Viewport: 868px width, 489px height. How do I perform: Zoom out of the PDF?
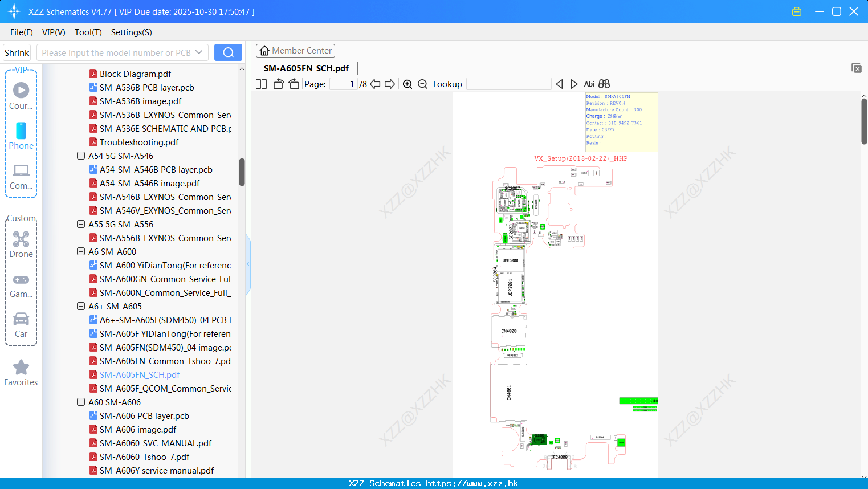[x=422, y=84]
